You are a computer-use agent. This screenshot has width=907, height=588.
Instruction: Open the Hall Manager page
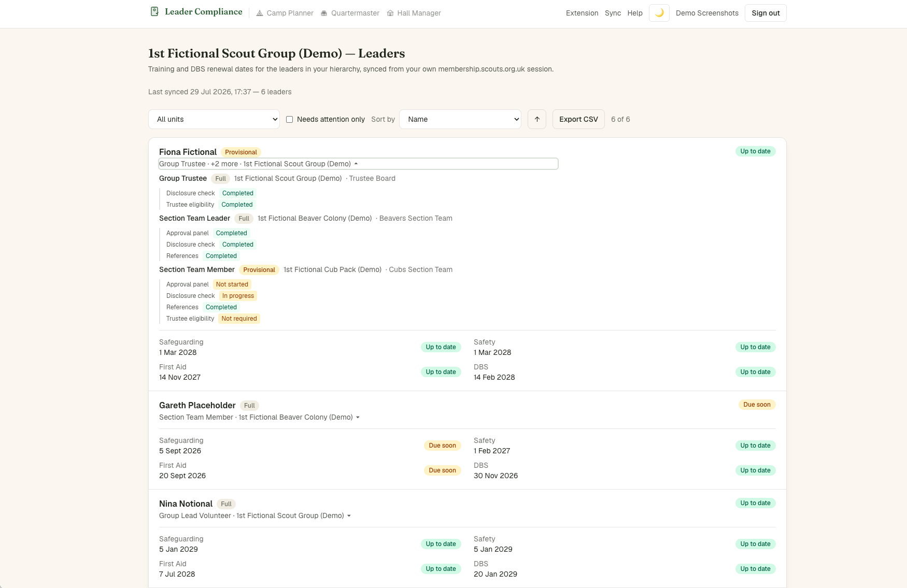(x=414, y=13)
